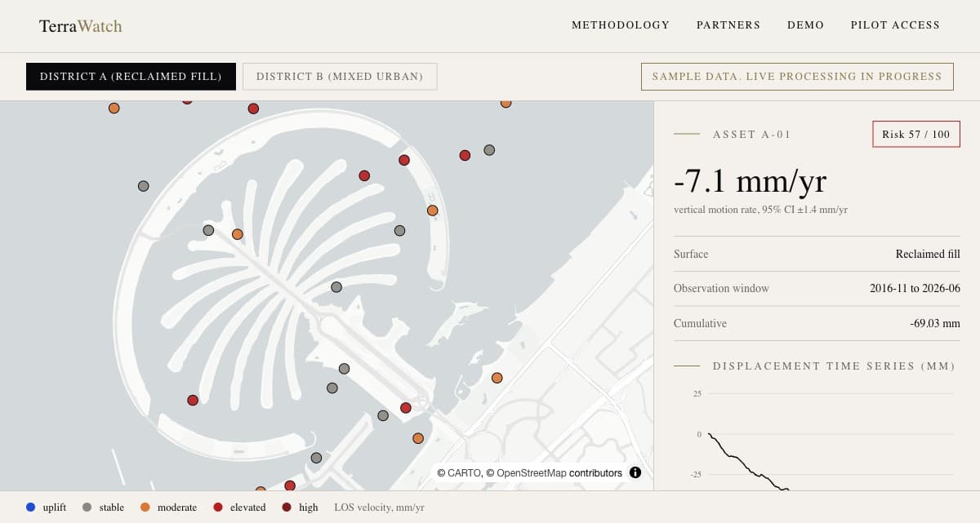Screen dimensions: 980x523
Task: Select the gray marker next to the red marker northeast of the crescent
Action: 489,150
